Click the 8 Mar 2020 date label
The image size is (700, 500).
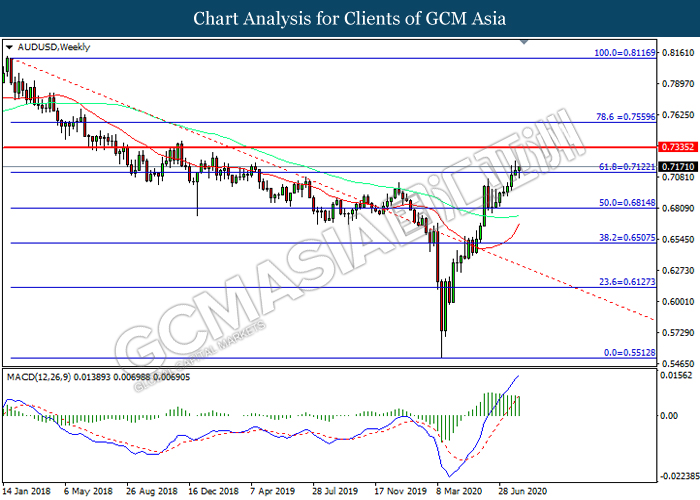click(x=459, y=491)
